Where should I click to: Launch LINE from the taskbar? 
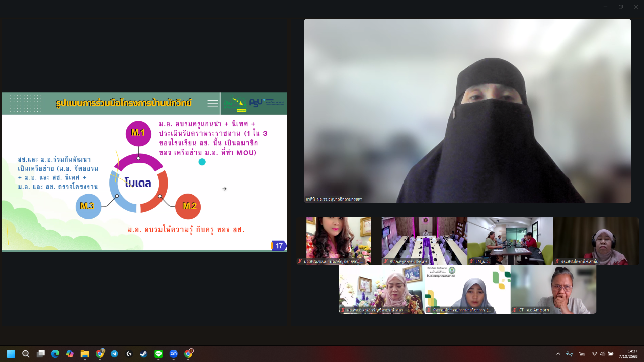pyautogui.click(x=158, y=354)
